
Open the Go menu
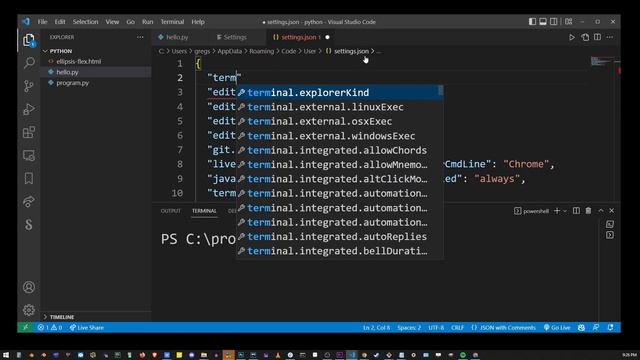pos(131,22)
